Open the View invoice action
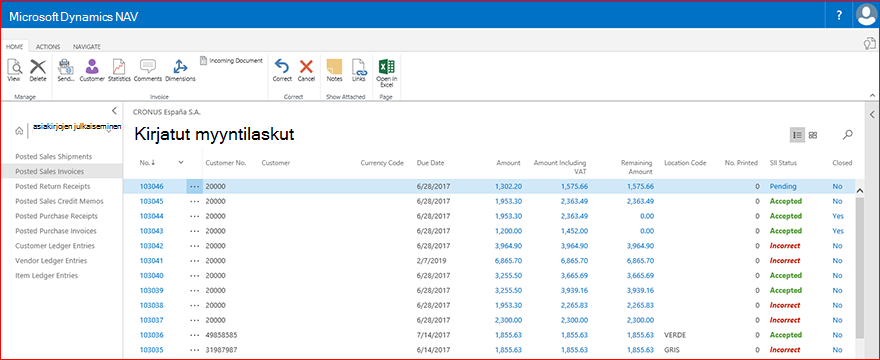This screenshot has width=880, height=360. coord(13,71)
